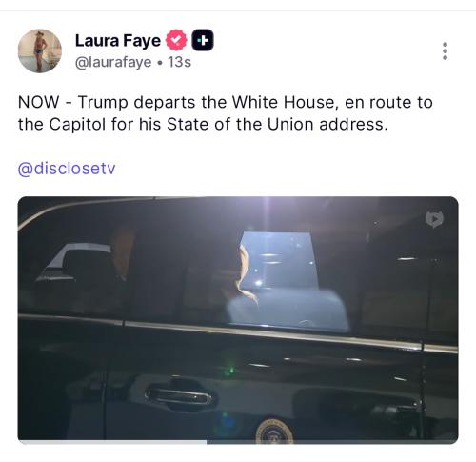Screen dimensions: 476x462
Task: Open the three-dot post options menu
Action: [x=446, y=50]
